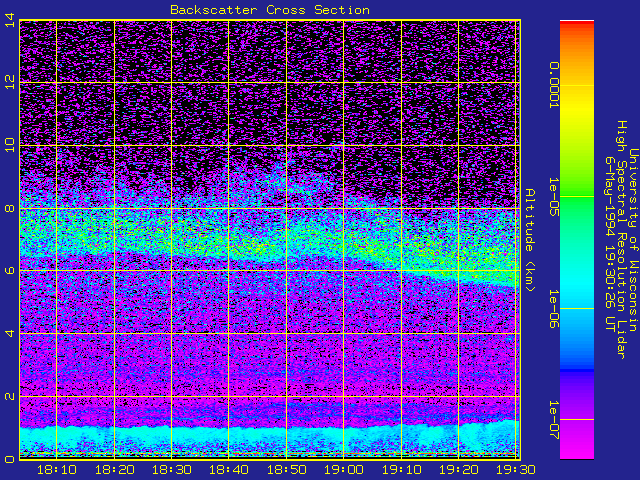Click the 18:10 time axis label
Viewport: 640px width, 480px height.
coord(57,470)
